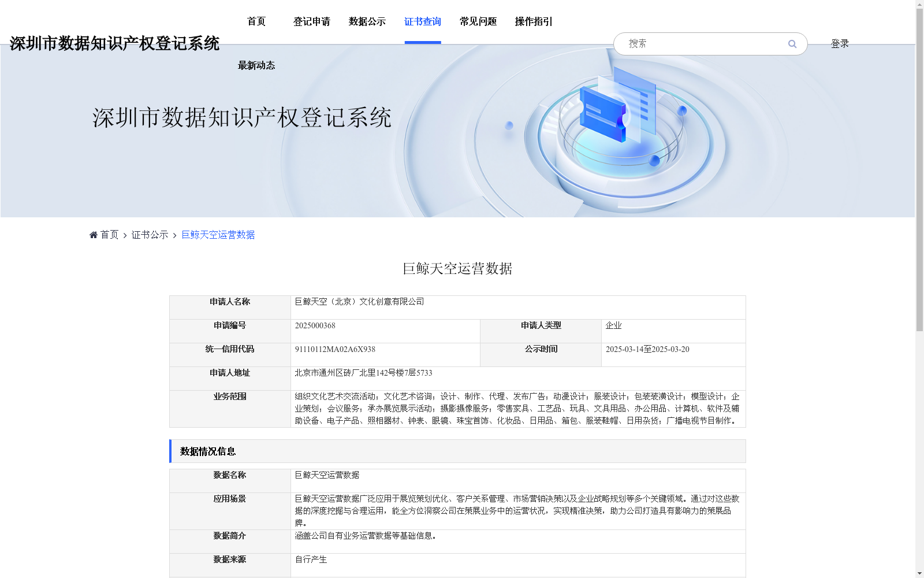
Task: Open the 数据公示 menu item
Action: click(x=367, y=21)
